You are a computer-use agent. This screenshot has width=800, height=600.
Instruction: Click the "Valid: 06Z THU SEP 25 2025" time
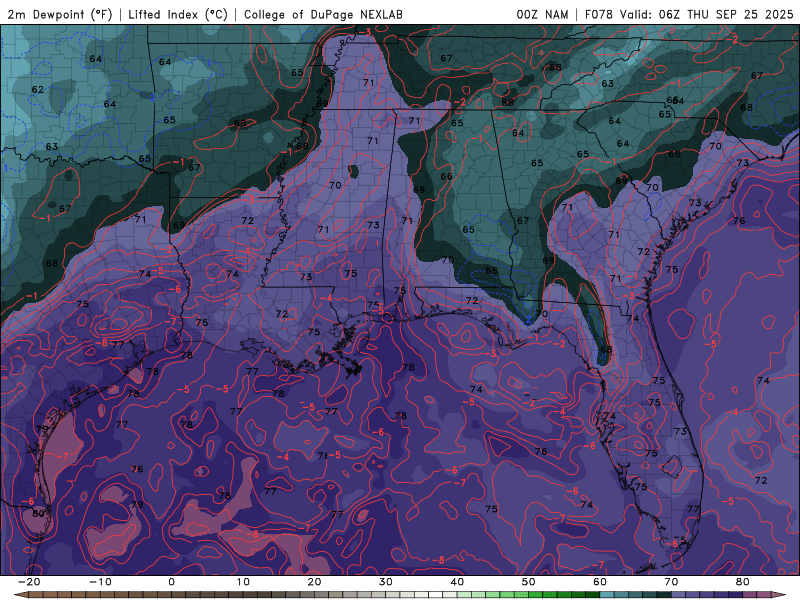[x=707, y=14]
